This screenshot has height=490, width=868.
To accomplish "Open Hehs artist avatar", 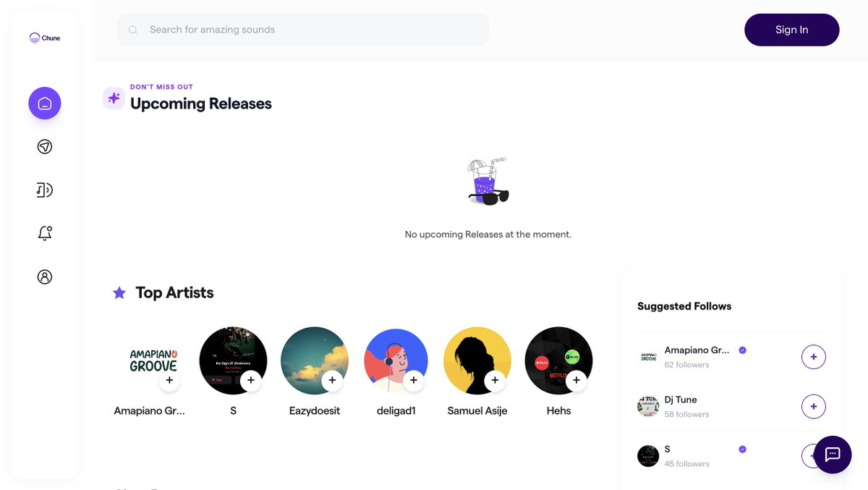I will click(x=558, y=360).
